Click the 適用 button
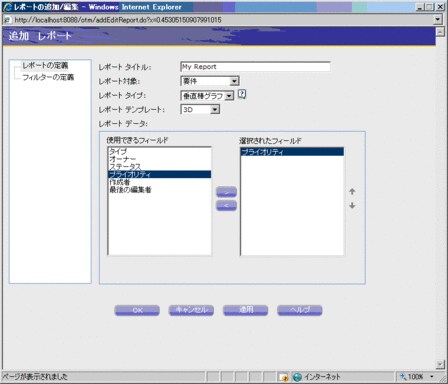The image size is (448, 384). tap(246, 310)
